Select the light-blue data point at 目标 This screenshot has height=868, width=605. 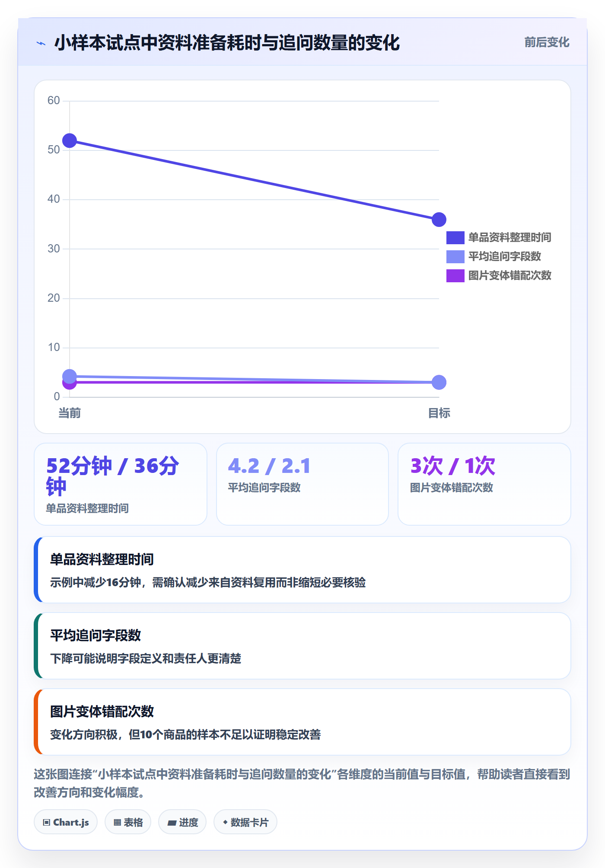[x=439, y=382]
